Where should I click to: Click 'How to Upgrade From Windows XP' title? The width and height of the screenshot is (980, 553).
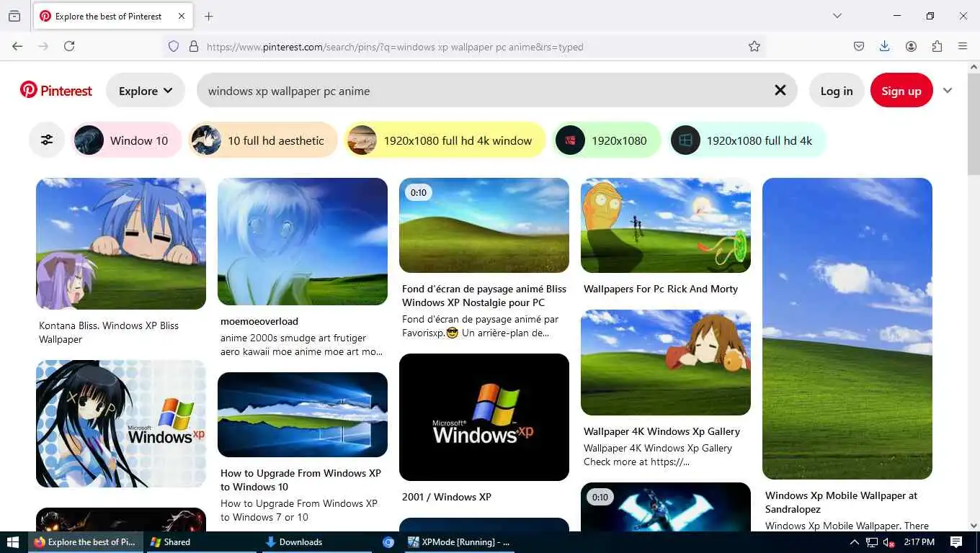(300, 480)
